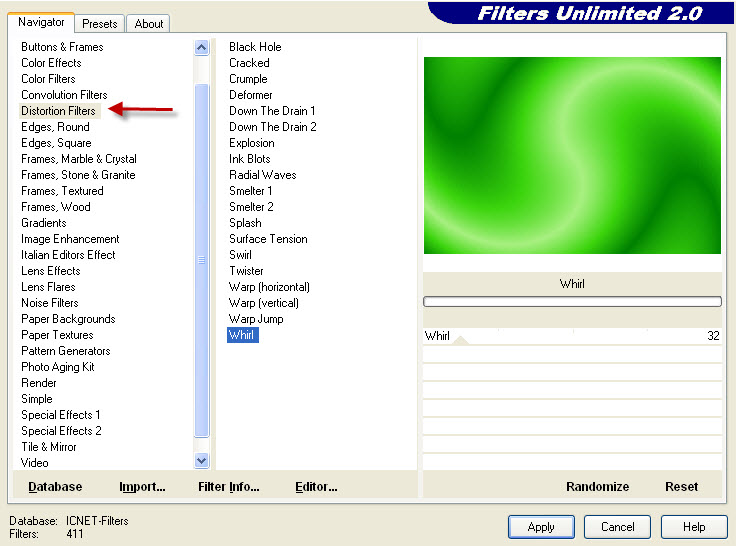Choose the Ink Blots filter
The height and width of the screenshot is (546, 736).
tap(249, 159)
